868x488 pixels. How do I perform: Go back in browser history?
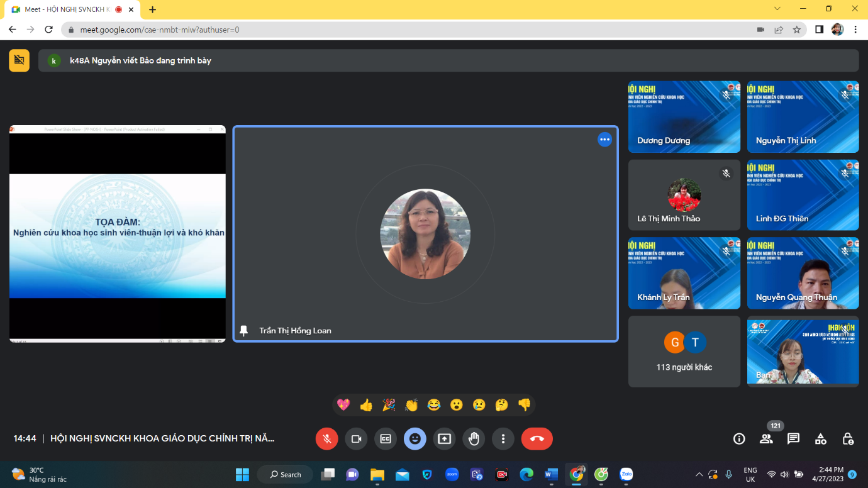coord(13,30)
